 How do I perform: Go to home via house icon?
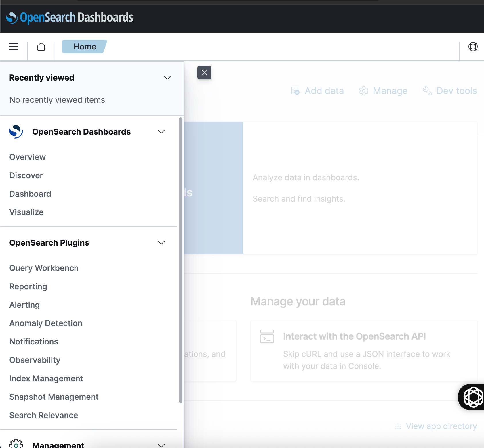pyautogui.click(x=41, y=47)
